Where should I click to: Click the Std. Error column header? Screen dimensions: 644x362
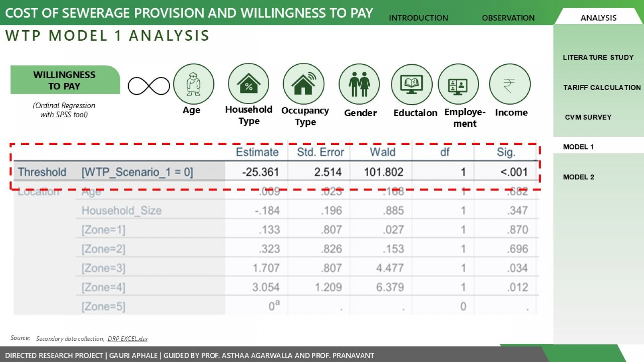320,152
